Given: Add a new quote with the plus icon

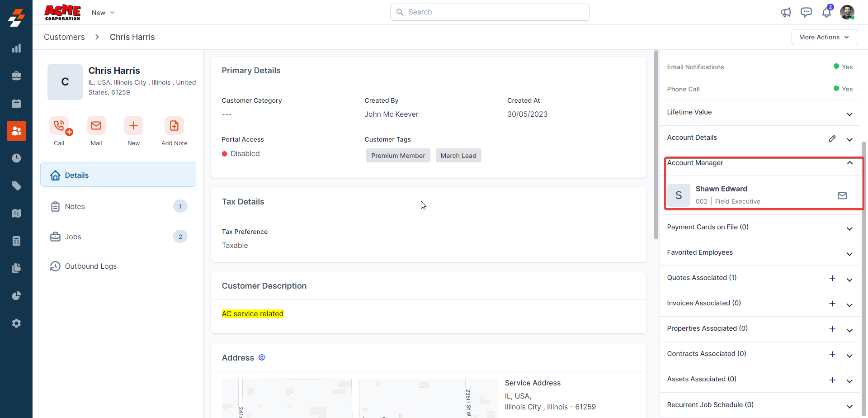Looking at the screenshot, I should [832, 278].
